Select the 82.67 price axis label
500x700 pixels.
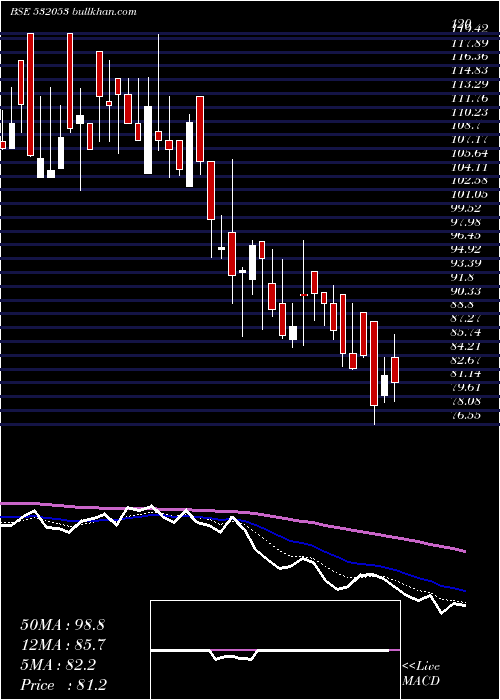coord(468,360)
